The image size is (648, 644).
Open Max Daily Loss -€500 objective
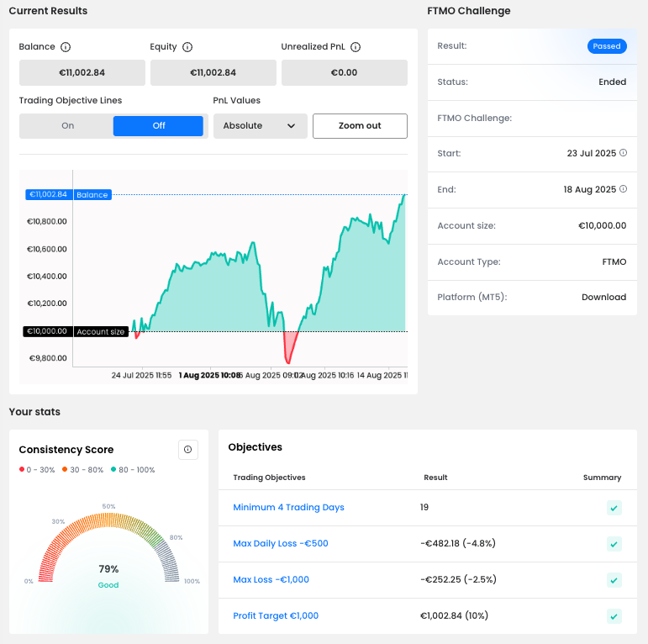[x=280, y=544]
